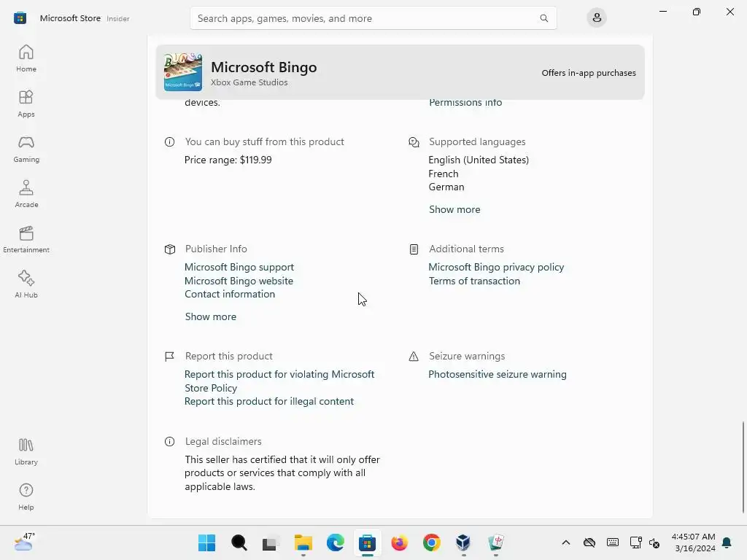The width and height of the screenshot is (747, 560).
Task: Show more supported languages
Action: click(x=454, y=209)
